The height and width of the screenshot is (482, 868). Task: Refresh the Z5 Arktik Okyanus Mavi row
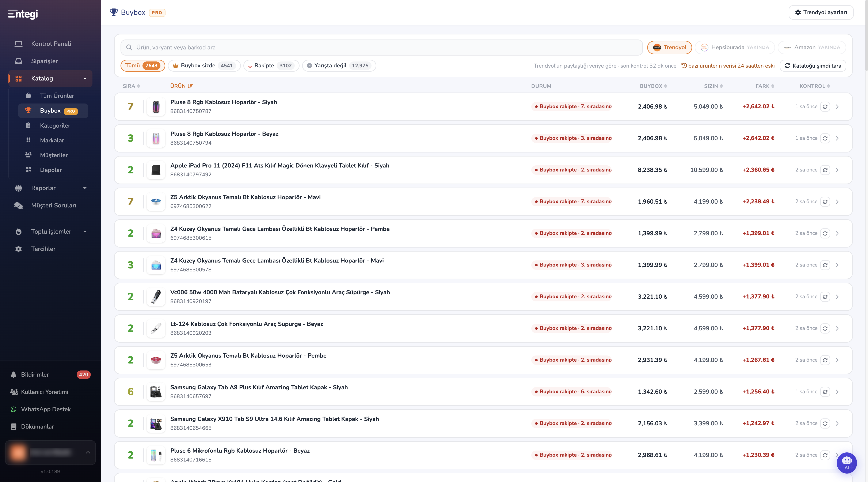825,202
